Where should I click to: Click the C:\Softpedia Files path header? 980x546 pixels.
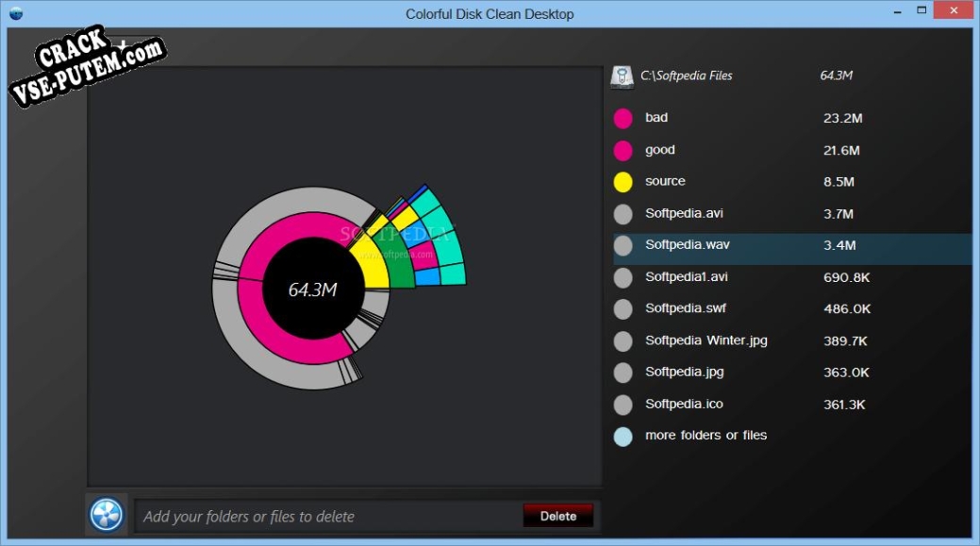coord(687,75)
